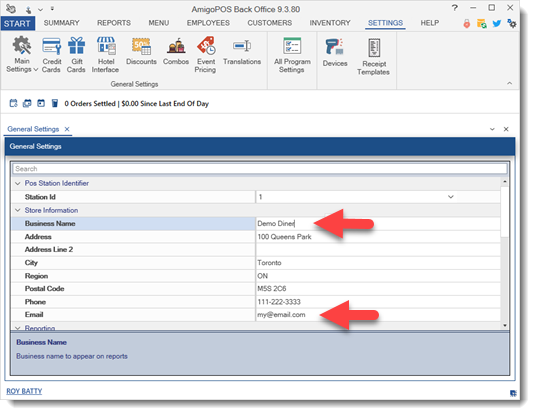Screen dimensions: 535x415
Task: Open Hotel Interface settings
Action: [105, 55]
